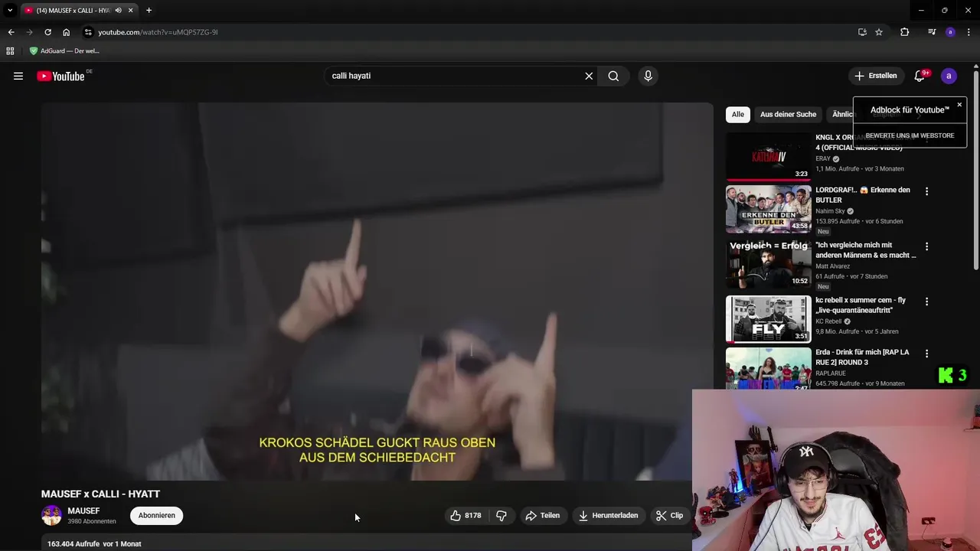Open the Vergleich = Erfolg video thumbnail
This screenshot has height=551, width=980.
point(768,264)
